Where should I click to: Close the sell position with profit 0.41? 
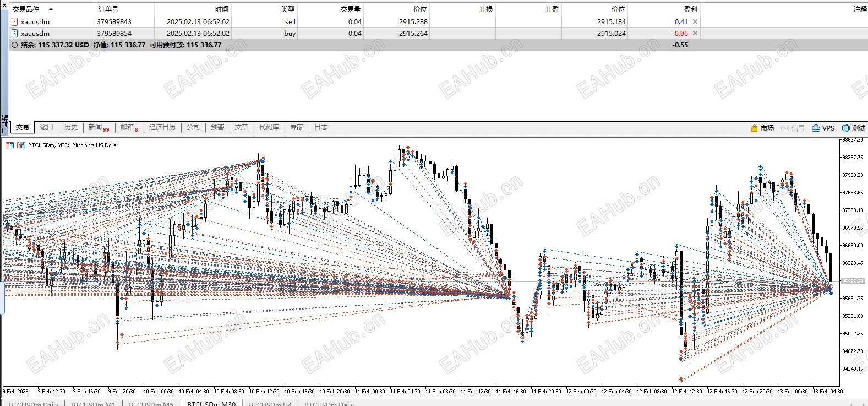695,21
